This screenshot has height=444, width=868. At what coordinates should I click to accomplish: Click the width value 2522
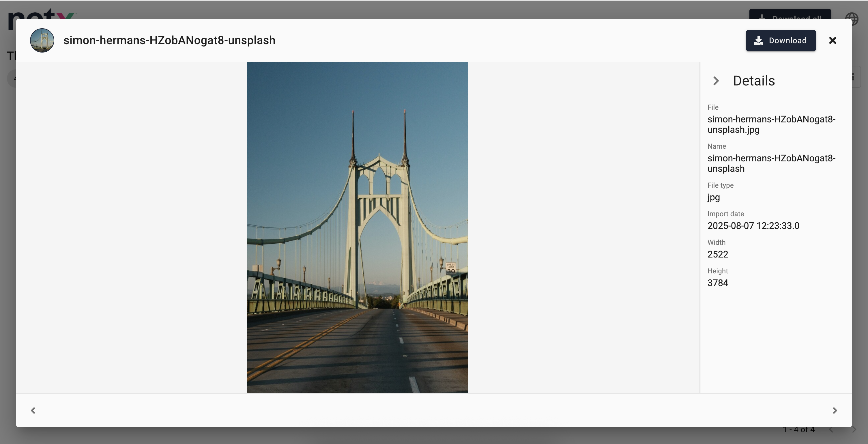click(x=718, y=254)
